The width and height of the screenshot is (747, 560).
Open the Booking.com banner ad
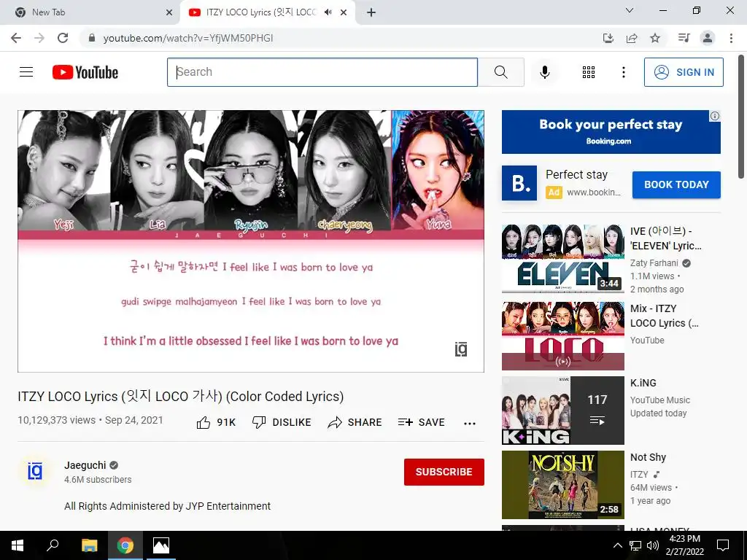[x=611, y=132]
